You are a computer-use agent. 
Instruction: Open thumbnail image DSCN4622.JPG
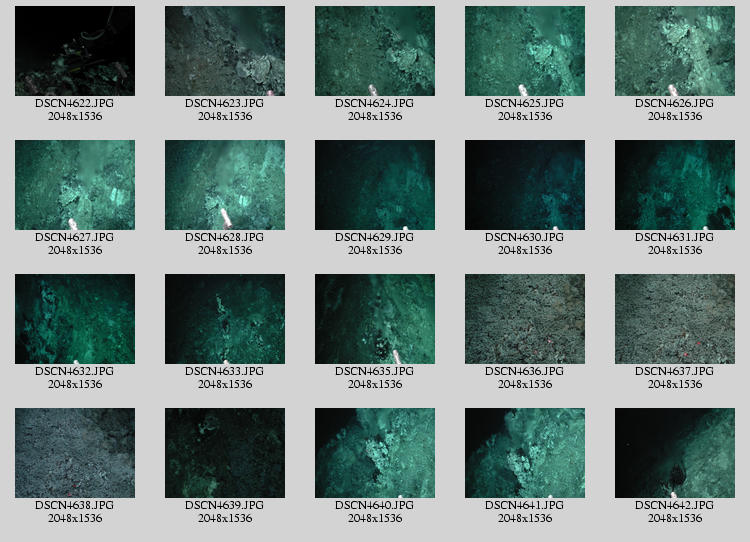click(x=75, y=51)
